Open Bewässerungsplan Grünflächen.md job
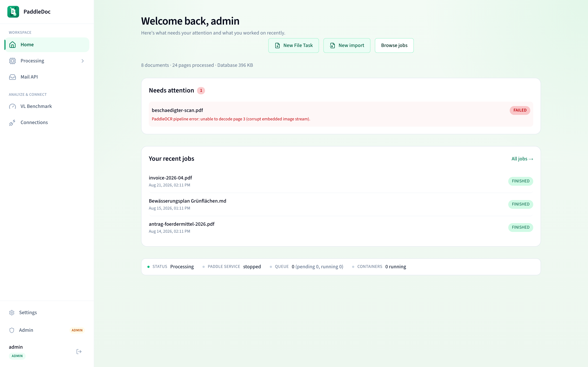The image size is (588, 367). [341, 204]
